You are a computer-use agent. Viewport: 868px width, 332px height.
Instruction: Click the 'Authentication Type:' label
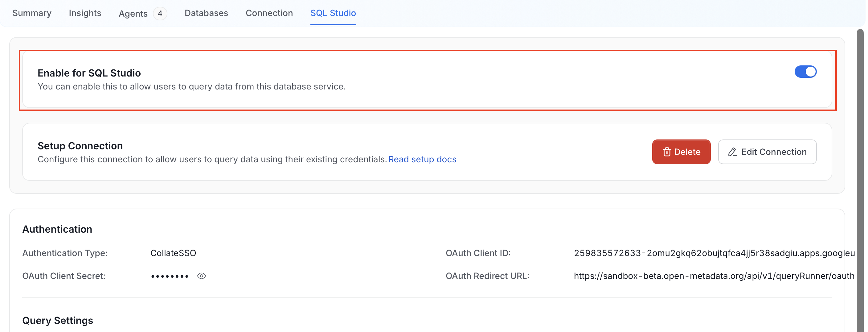click(x=65, y=253)
